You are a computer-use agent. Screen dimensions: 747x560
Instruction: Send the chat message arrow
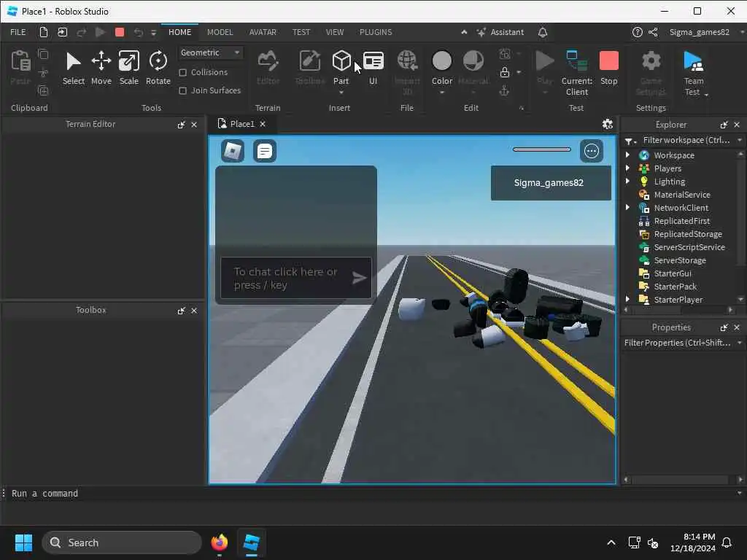tap(359, 278)
